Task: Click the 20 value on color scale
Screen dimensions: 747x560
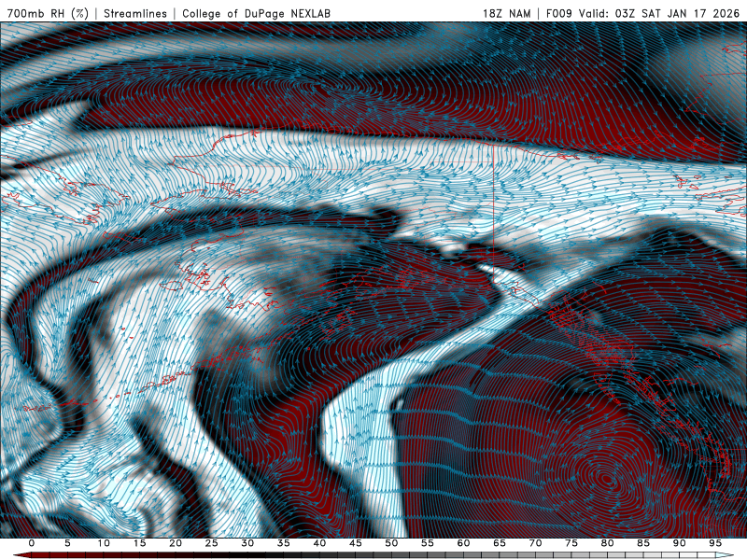Action: pos(176,543)
